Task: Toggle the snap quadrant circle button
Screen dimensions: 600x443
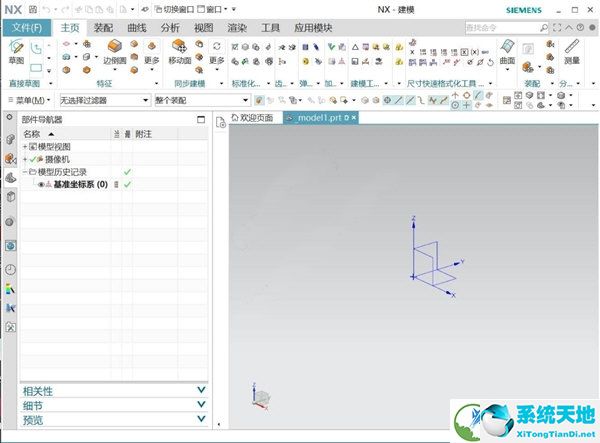Action: tap(466, 95)
